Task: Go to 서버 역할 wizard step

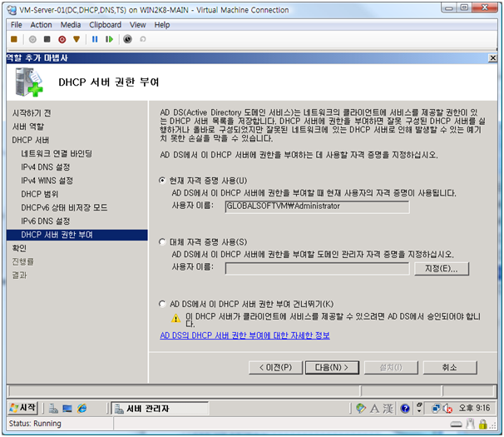Action: 28,127
